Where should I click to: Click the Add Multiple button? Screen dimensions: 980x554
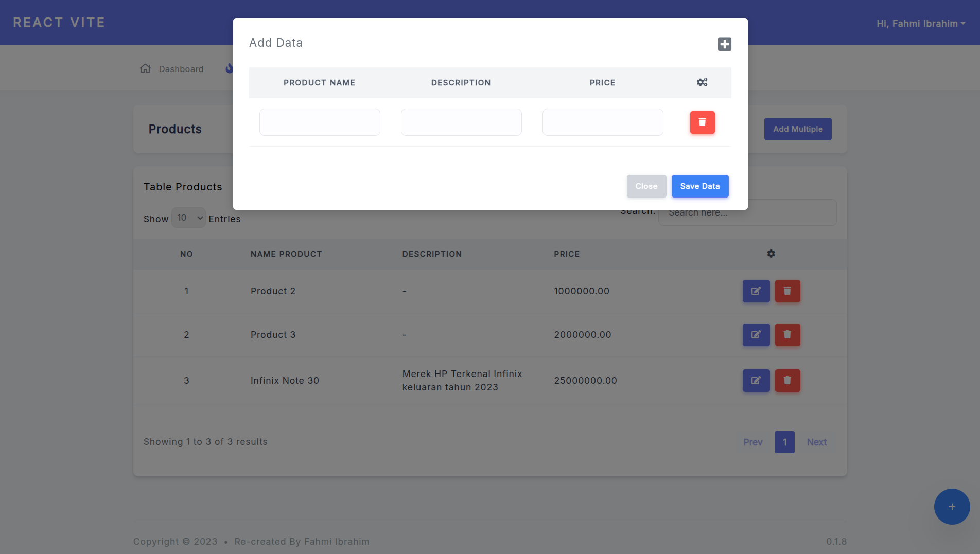pos(797,129)
